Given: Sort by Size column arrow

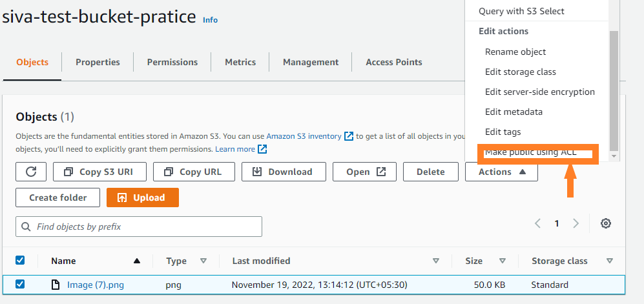Looking at the screenshot, I should pos(503,261).
